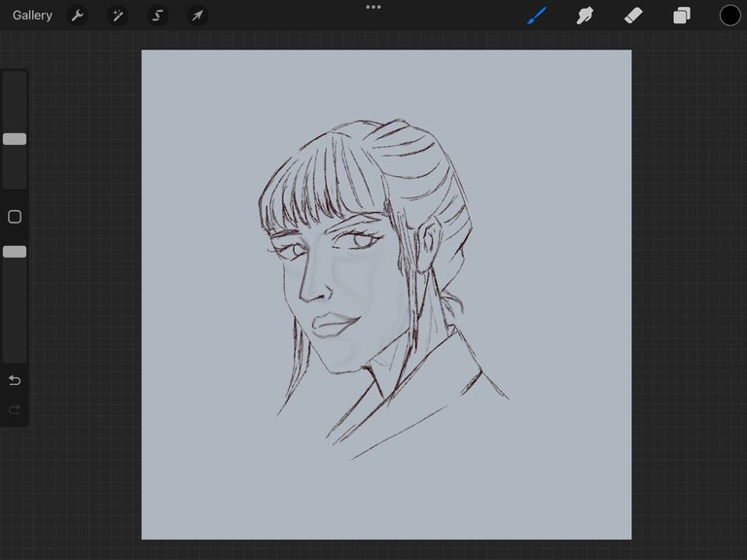Open the Adjustments magic wand menu
The height and width of the screenshot is (560, 747).
[x=118, y=16]
